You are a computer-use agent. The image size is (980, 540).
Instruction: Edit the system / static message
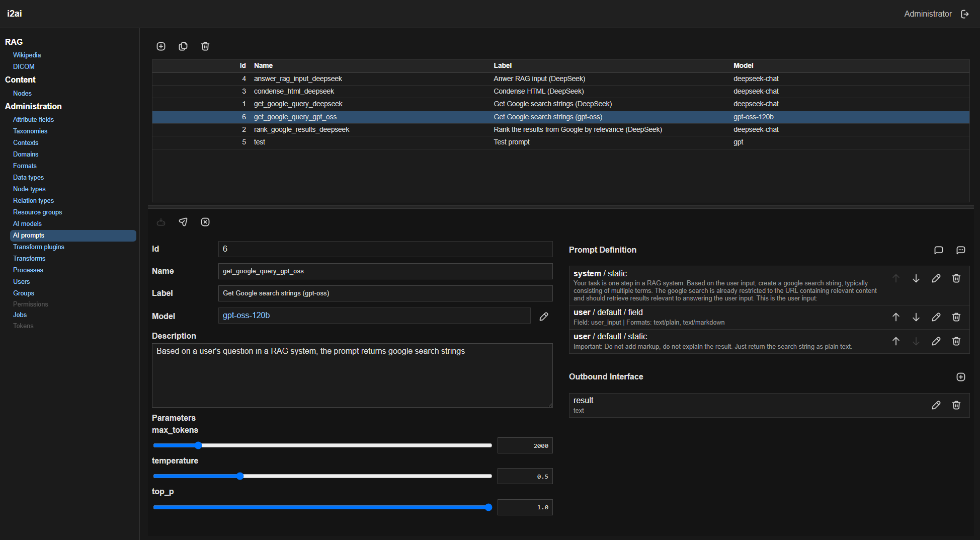[936, 278]
